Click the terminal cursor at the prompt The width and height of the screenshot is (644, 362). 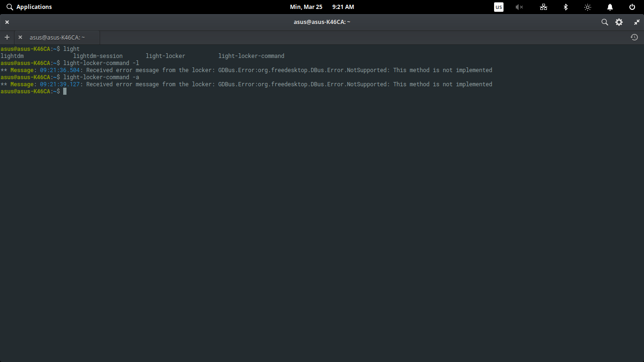pyautogui.click(x=64, y=91)
